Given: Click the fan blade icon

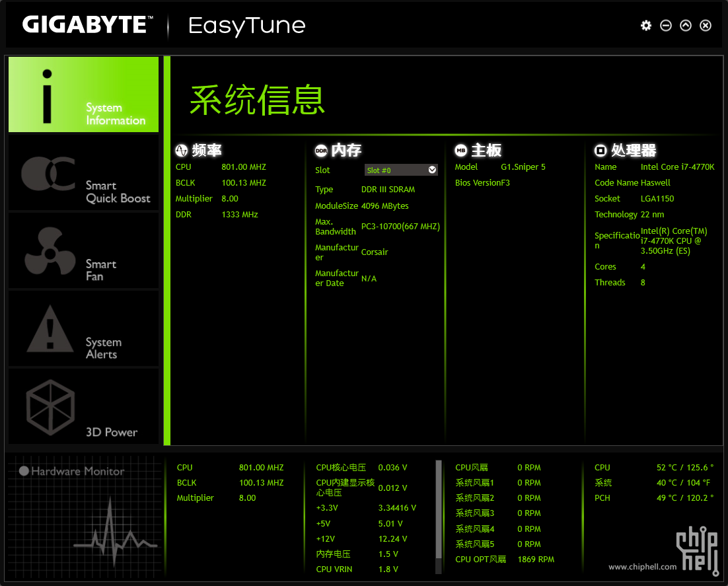Looking at the screenshot, I should [x=50, y=251].
